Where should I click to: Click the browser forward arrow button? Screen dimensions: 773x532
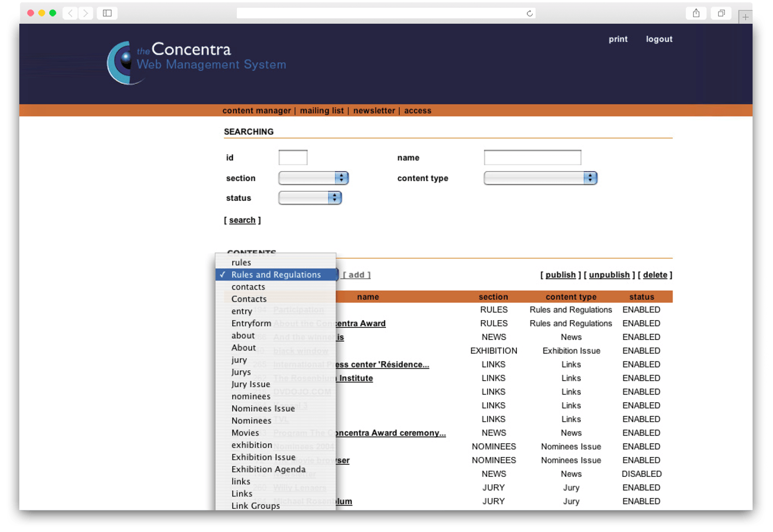[x=86, y=13]
